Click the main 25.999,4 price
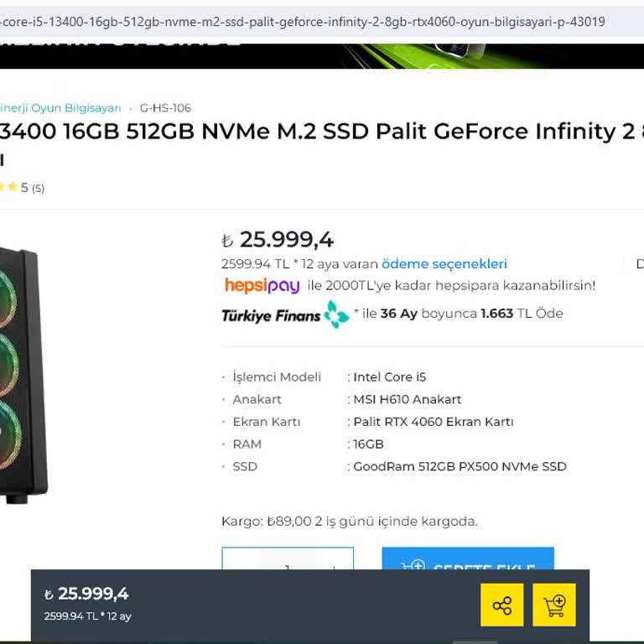Screen dimensions: 644x644 (x=286, y=240)
